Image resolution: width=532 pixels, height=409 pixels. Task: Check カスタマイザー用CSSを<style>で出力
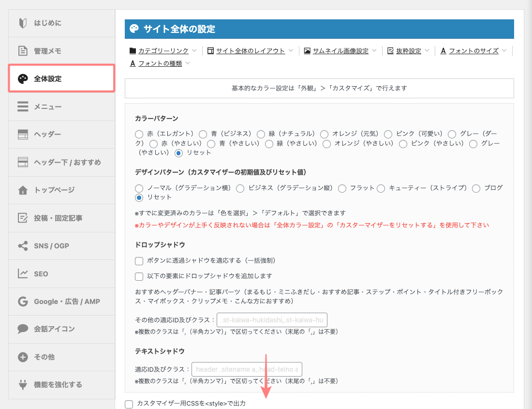point(129,405)
